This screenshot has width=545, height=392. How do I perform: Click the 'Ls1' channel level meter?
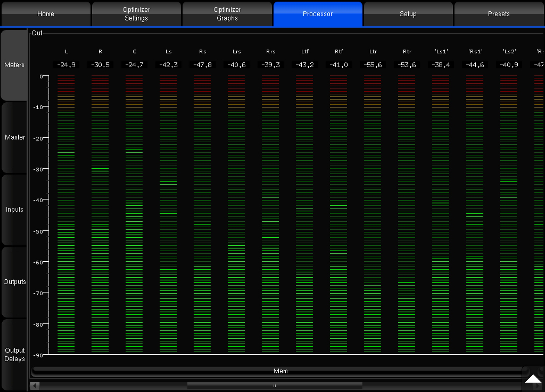[441, 214]
